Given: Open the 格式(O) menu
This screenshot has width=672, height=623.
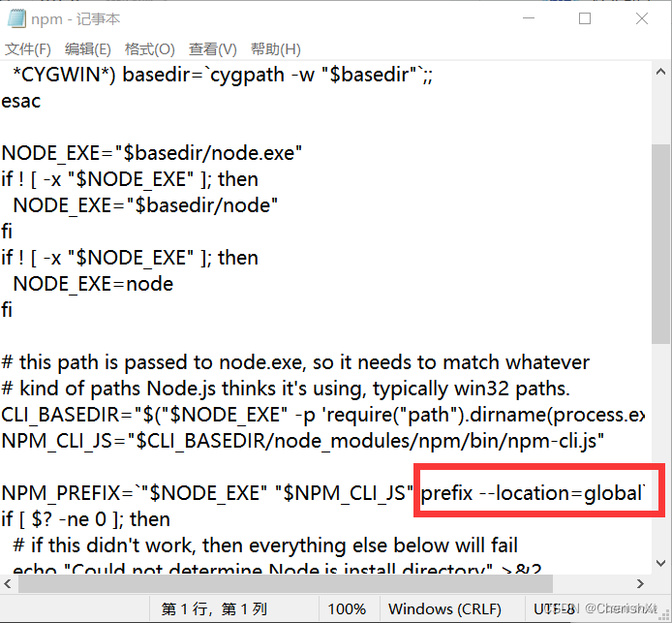Looking at the screenshot, I should (x=149, y=49).
